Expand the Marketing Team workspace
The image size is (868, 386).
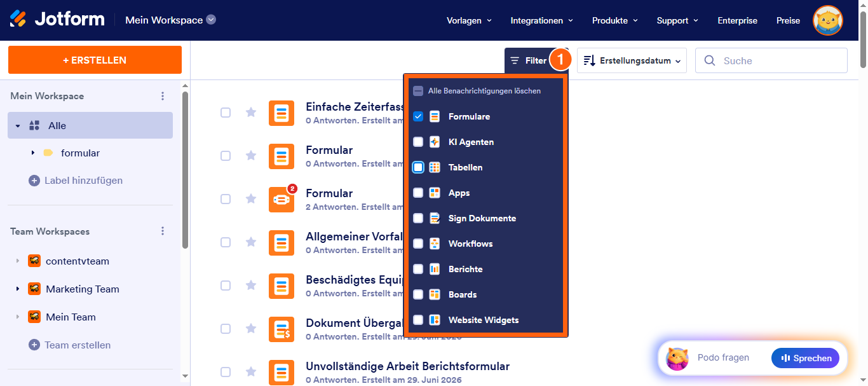(18, 289)
